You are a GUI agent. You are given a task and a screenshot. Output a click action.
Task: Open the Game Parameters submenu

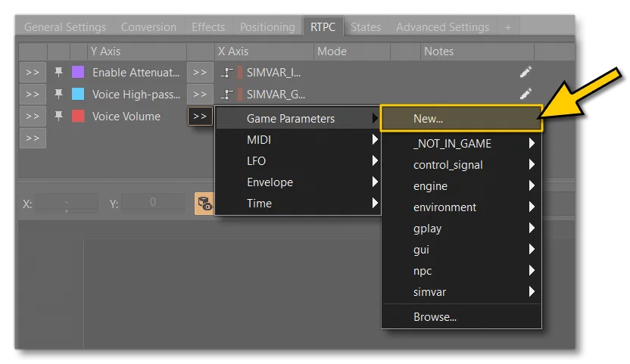pos(298,119)
